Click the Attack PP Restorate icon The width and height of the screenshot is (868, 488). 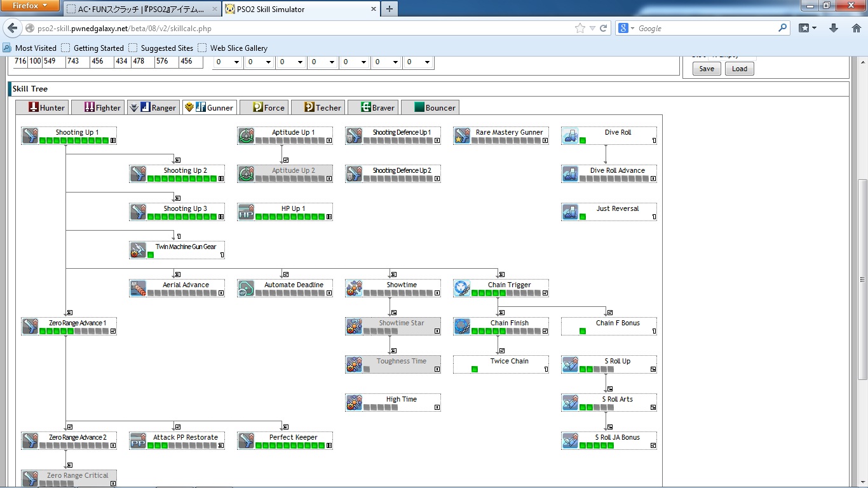pyautogui.click(x=139, y=441)
